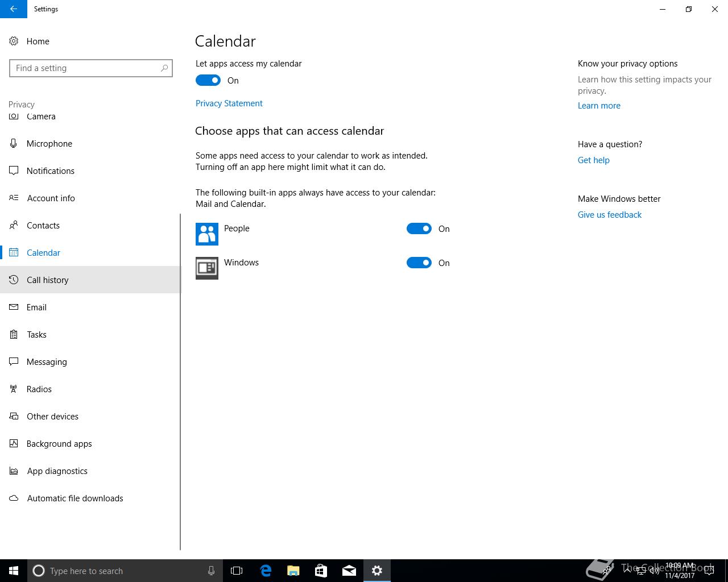Click the Account info icon
Viewport: 728px width, 582px height.
14,198
